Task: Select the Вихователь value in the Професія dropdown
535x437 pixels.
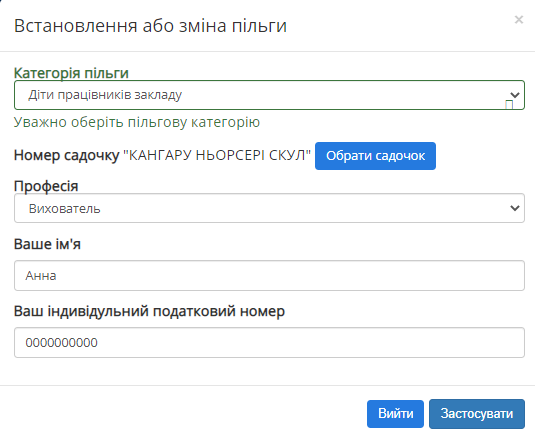Action: click(64, 208)
